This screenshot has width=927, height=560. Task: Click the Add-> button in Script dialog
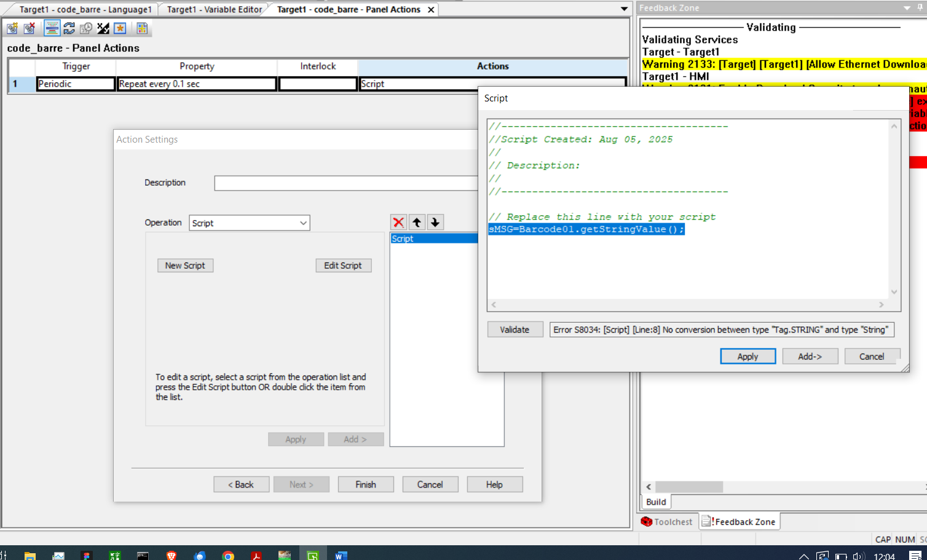[810, 357]
